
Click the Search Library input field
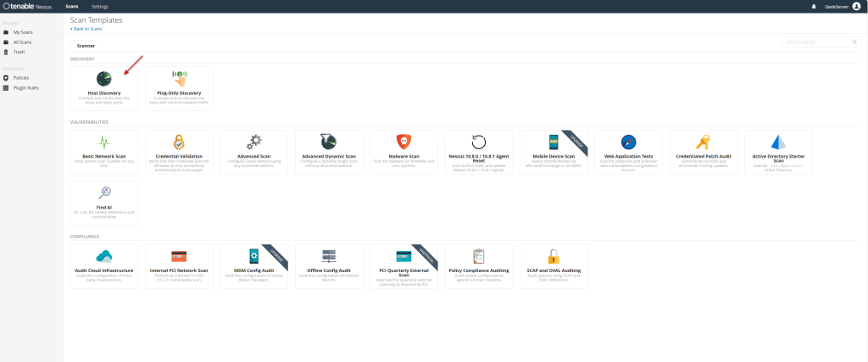pyautogui.click(x=816, y=42)
